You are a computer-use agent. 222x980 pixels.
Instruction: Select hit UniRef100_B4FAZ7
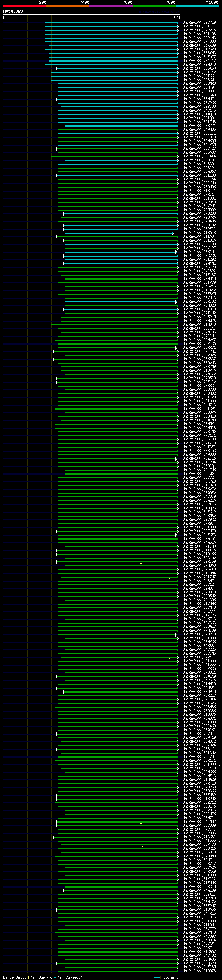(199, 57)
